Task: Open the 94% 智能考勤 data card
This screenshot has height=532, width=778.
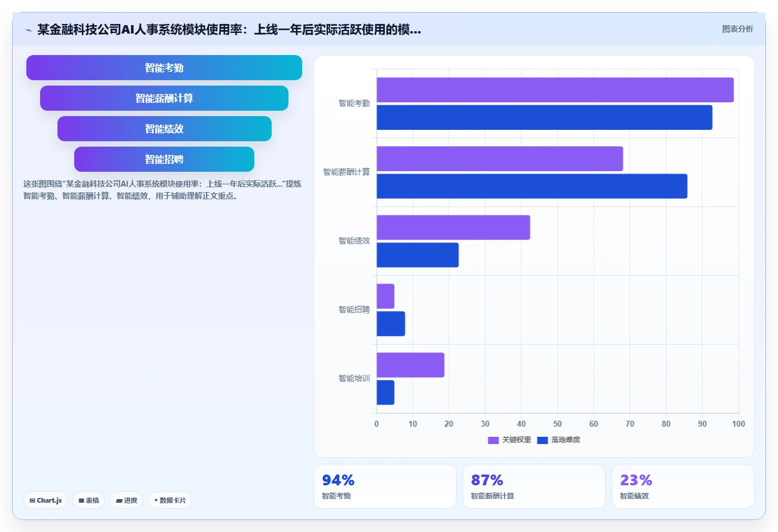Action: click(x=385, y=486)
